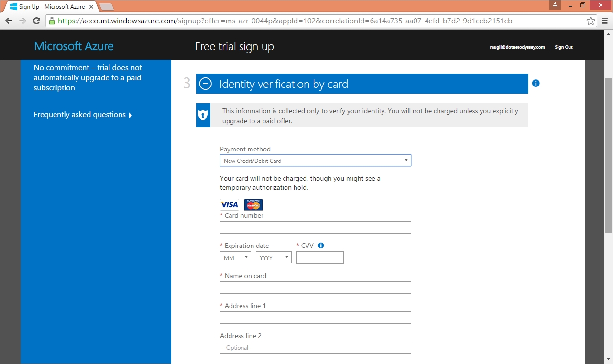The height and width of the screenshot is (364, 613).
Task: Restore down the Chrome window
Action: coord(583,5)
